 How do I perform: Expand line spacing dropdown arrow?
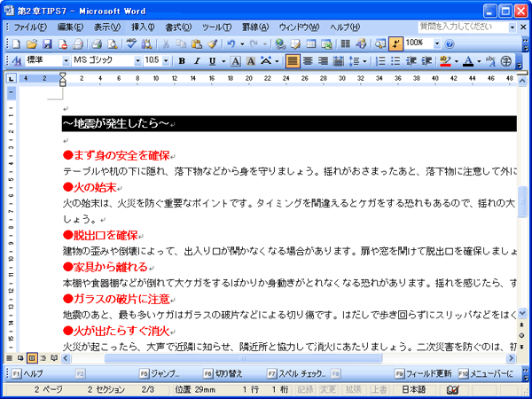tap(364, 61)
